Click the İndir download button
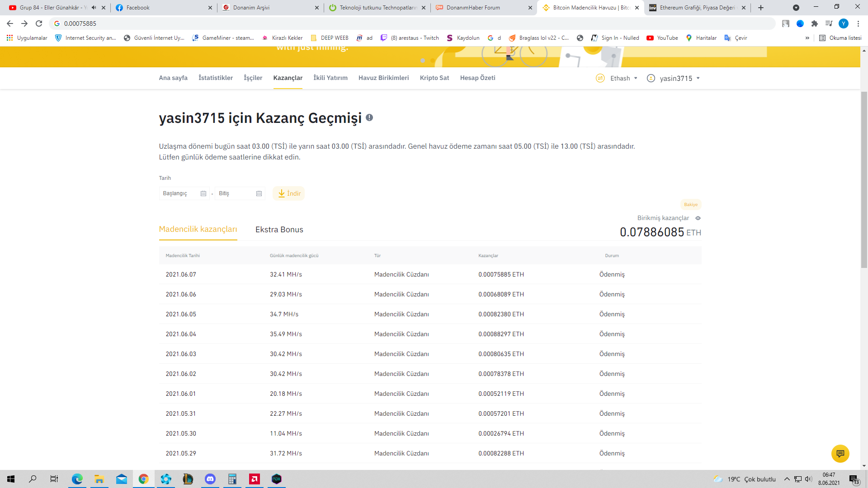The image size is (868, 488). [289, 193]
